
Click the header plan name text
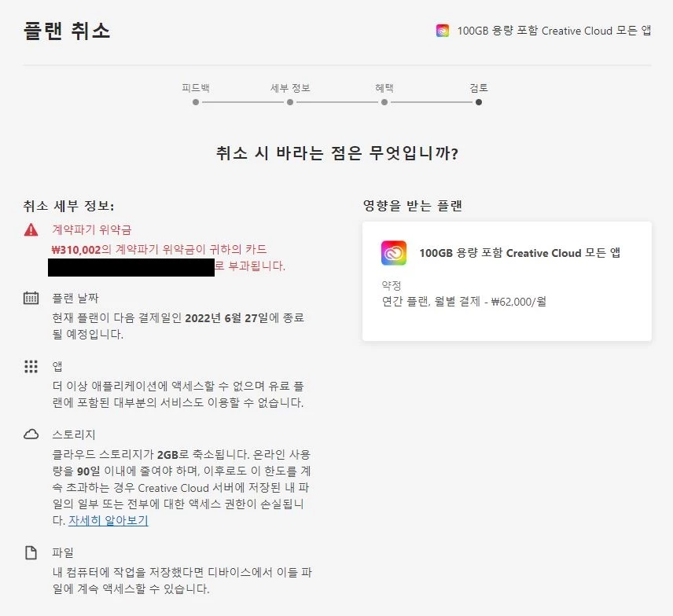pyautogui.click(x=554, y=31)
